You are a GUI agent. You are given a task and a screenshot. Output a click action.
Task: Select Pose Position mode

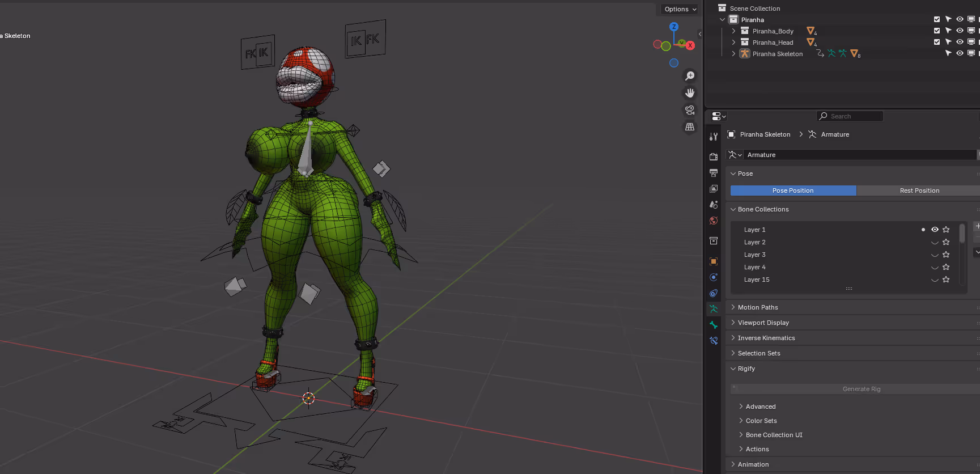[x=793, y=191]
